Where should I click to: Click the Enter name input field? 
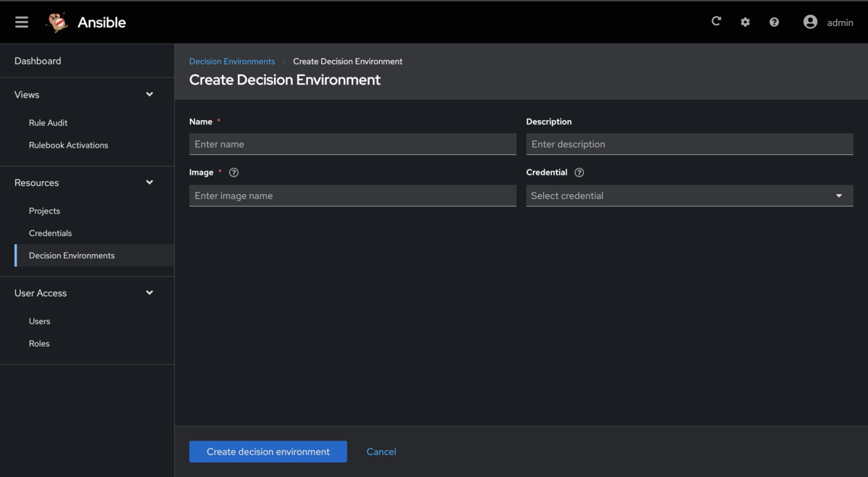(352, 144)
